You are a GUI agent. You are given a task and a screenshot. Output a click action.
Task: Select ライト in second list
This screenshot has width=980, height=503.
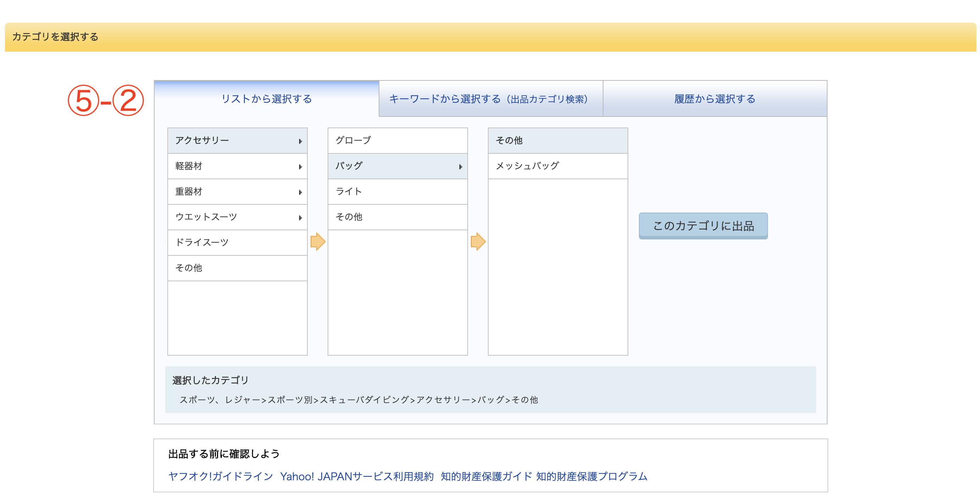pyautogui.click(x=397, y=192)
